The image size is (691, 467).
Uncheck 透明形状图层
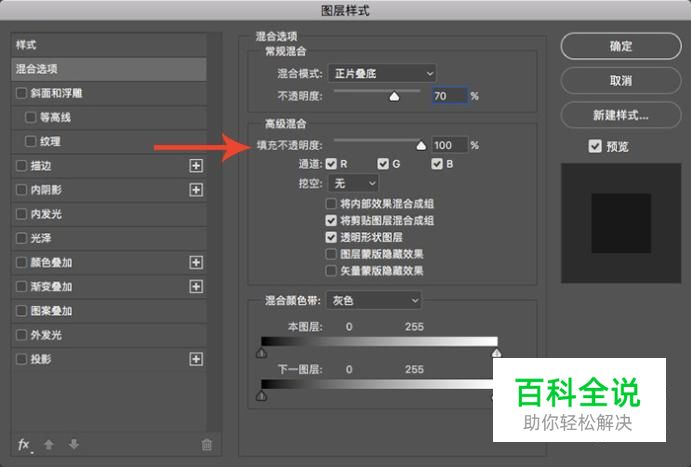tap(331, 237)
